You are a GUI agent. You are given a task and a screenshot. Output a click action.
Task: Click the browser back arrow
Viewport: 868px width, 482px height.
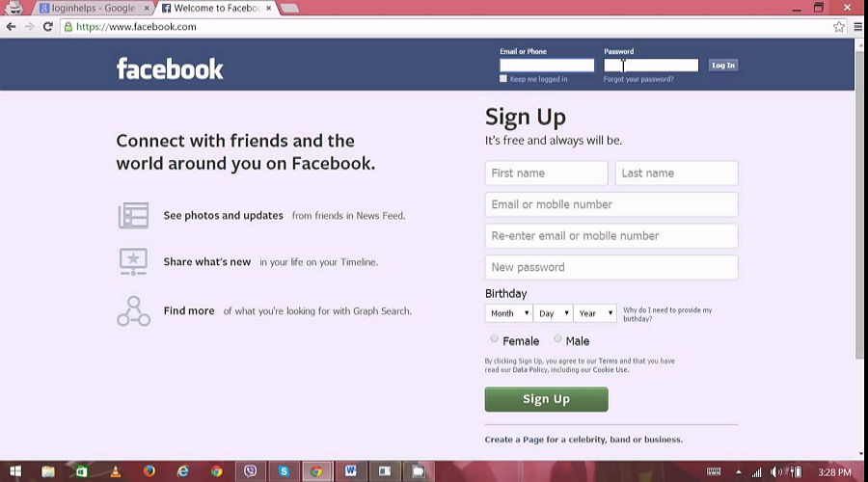tap(11, 27)
